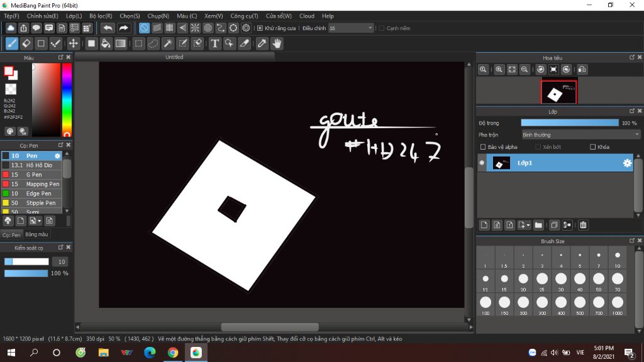Turn off snap (first snap icon)
This screenshot has width=644, height=362.
[144, 28]
